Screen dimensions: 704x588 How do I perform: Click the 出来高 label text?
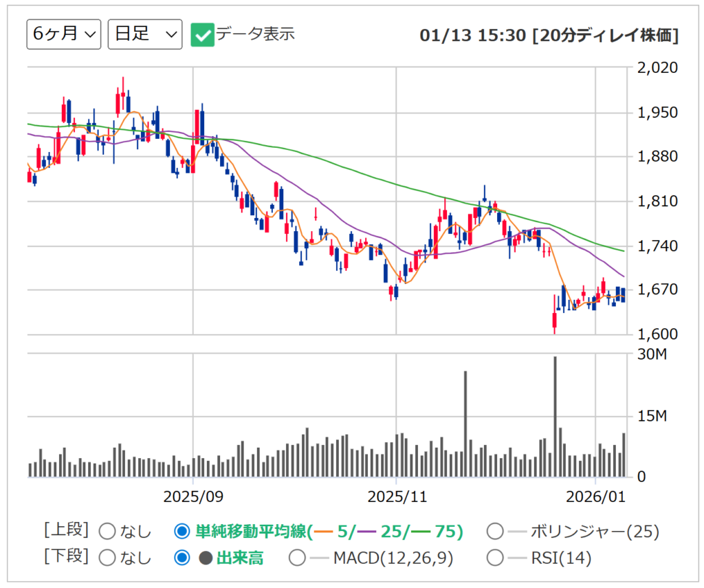pyautogui.click(x=240, y=558)
